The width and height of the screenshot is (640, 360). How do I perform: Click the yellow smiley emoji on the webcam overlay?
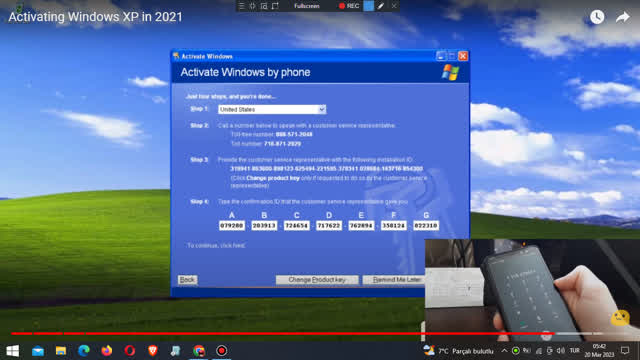[620, 318]
